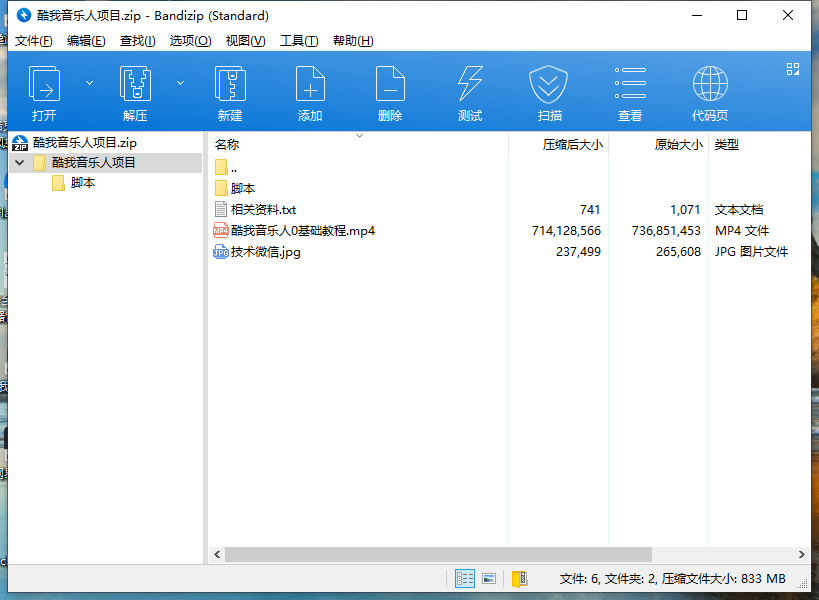Image resolution: width=819 pixels, height=600 pixels.
Task: Click the 查看 (View) list icon
Action: tap(630, 84)
